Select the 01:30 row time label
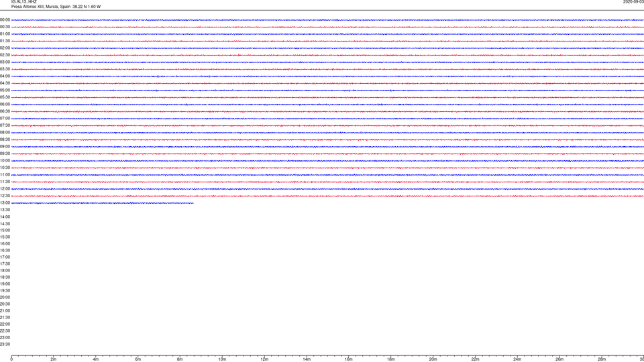This screenshot has height=362, width=644. 5,41
